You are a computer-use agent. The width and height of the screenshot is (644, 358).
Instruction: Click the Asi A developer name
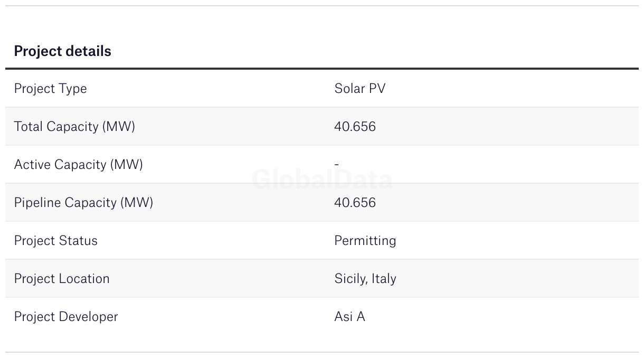click(x=349, y=317)
